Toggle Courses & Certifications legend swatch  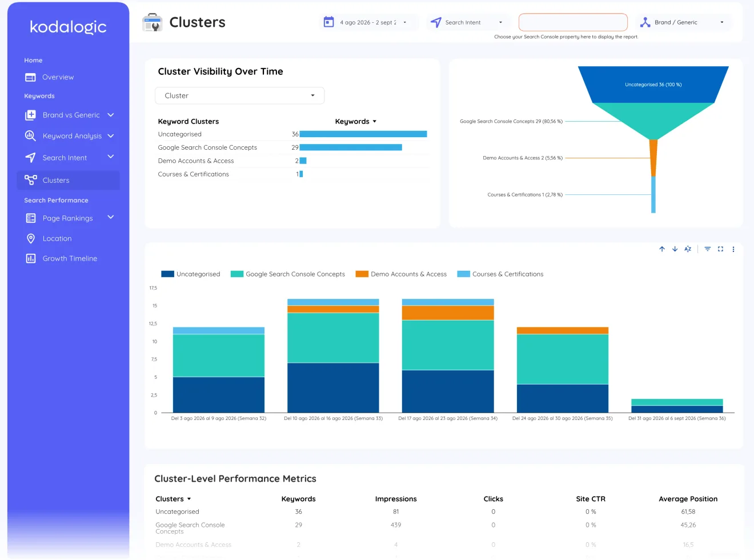point(464,274)
